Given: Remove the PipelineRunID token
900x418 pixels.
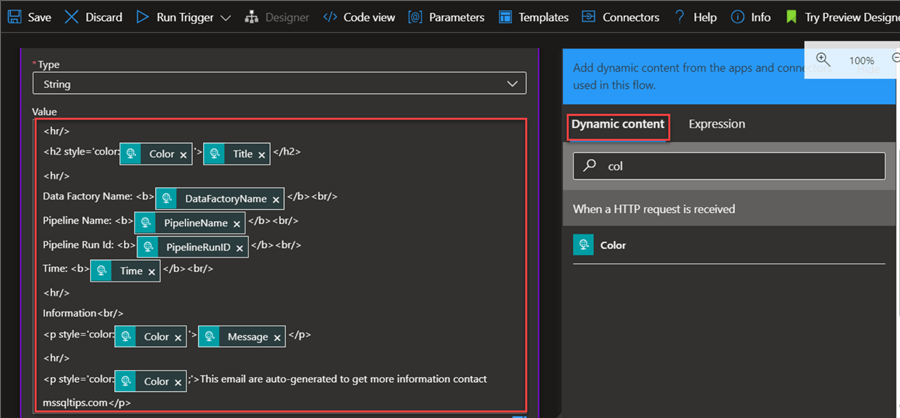Looking at the screenshot, I should pos(240,246).
